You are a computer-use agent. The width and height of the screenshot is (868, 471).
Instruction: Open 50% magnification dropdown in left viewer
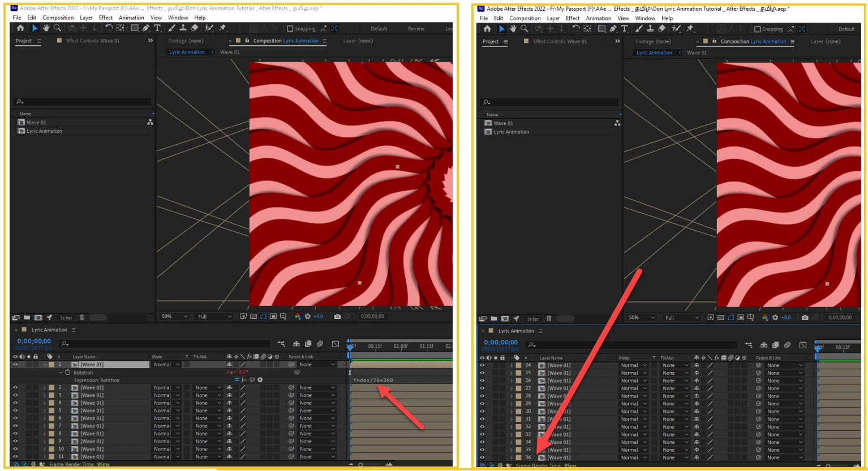[175, 317]
